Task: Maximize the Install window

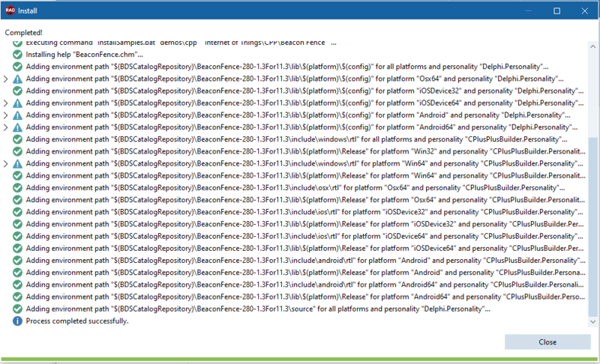Action: [x=556, y=11]
